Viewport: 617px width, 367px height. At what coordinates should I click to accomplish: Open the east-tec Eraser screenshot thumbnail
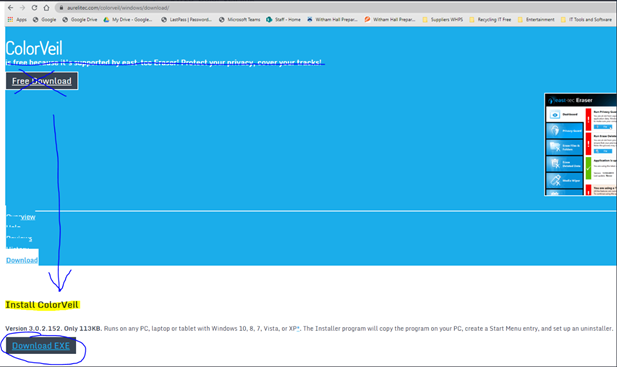[580, 144]
